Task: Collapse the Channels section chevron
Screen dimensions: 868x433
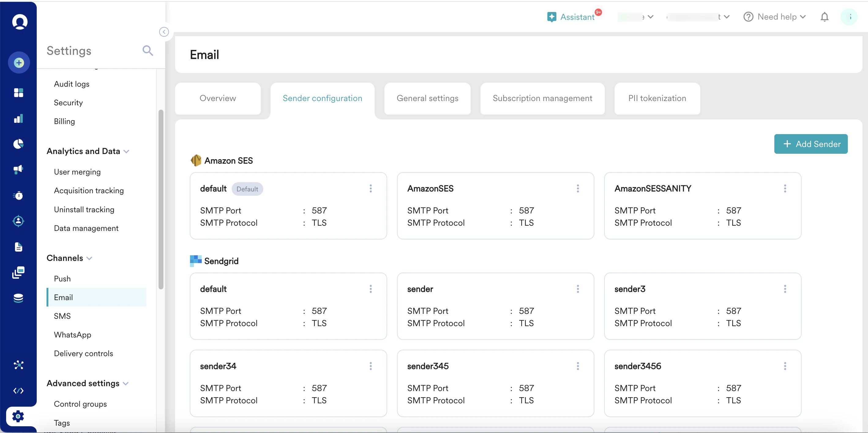Action: [90, 258]
